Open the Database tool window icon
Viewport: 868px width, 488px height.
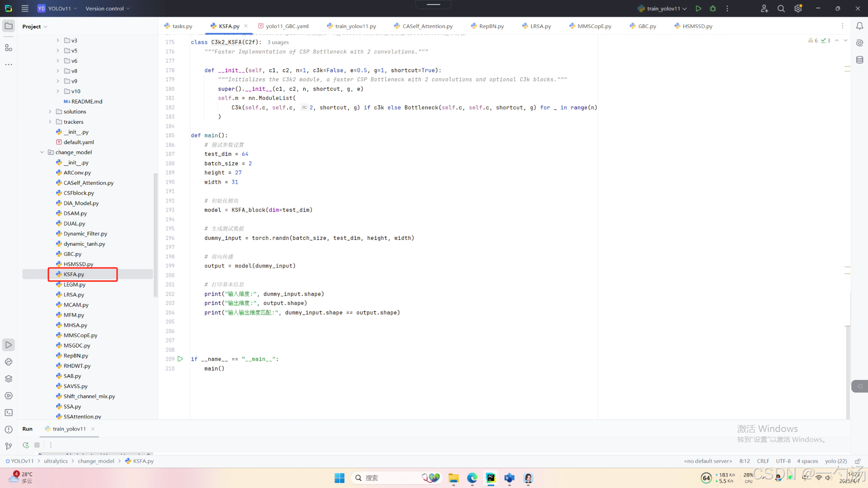point(859,60)
